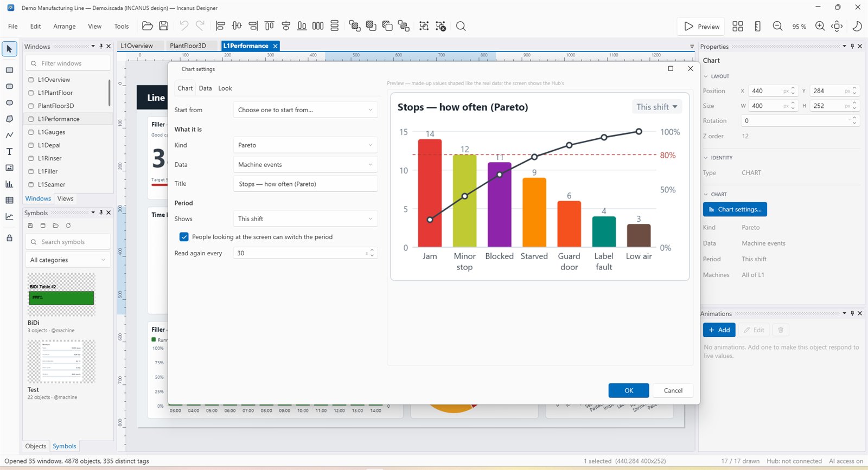868x470 pixels.
Task: Open the Arrange menu
Action: pos(65,26)
